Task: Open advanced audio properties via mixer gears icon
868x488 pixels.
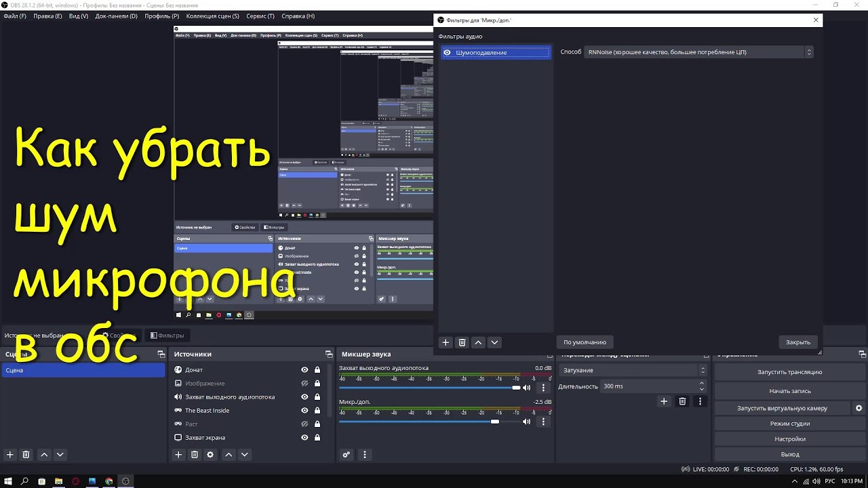Action: pos(347,455)
